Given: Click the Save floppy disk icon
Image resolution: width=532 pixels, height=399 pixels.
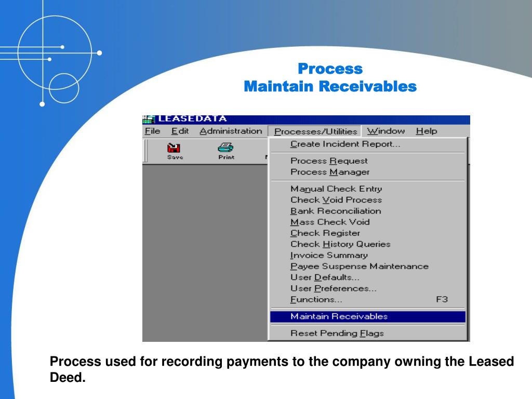Looking at the screenshot, I should (174, 148).
